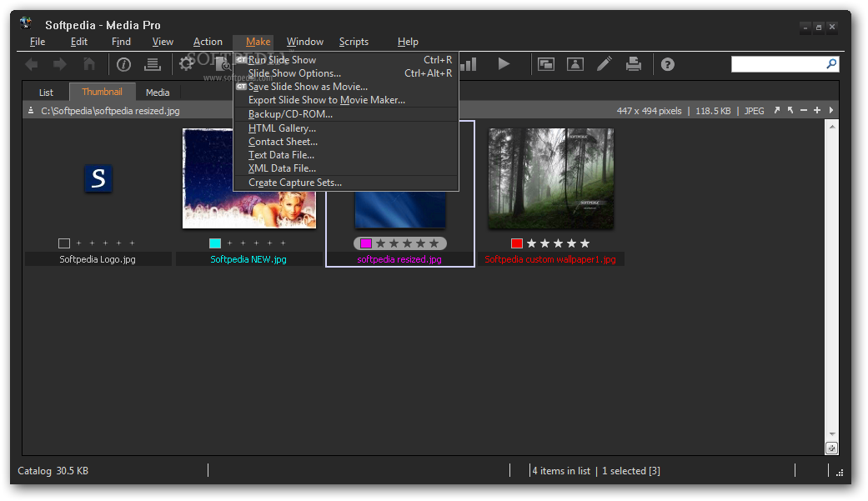
Task: Choose XML Data File entry
Action: tap(346, 168)
